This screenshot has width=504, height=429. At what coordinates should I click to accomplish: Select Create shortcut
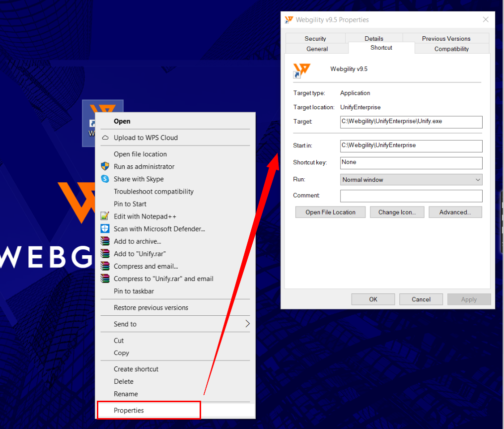[x=175, y=369]
